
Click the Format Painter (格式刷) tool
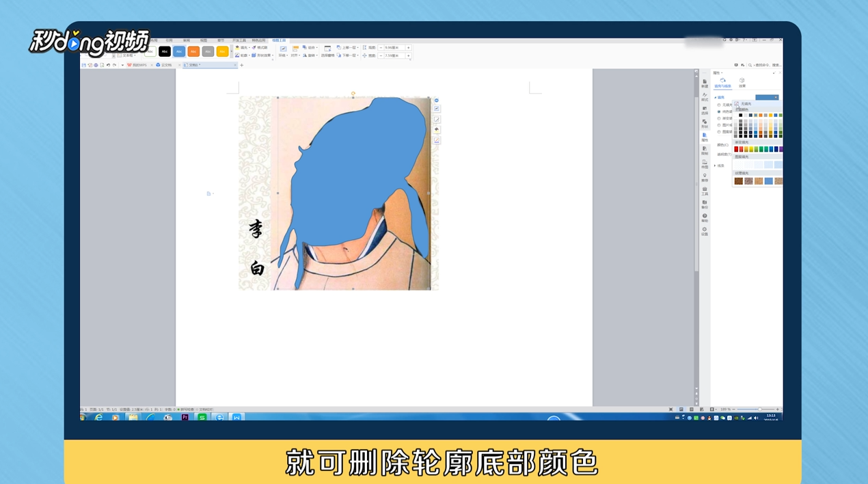click(259, 48)
